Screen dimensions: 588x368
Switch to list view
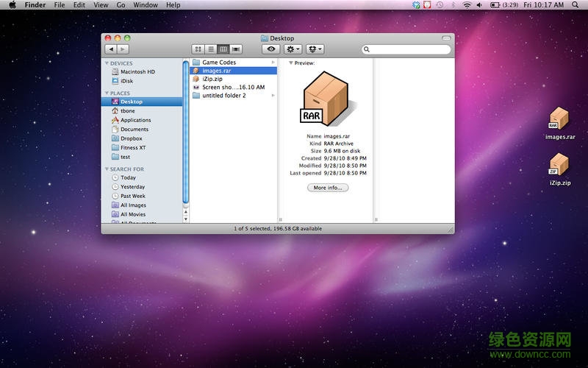211,49
